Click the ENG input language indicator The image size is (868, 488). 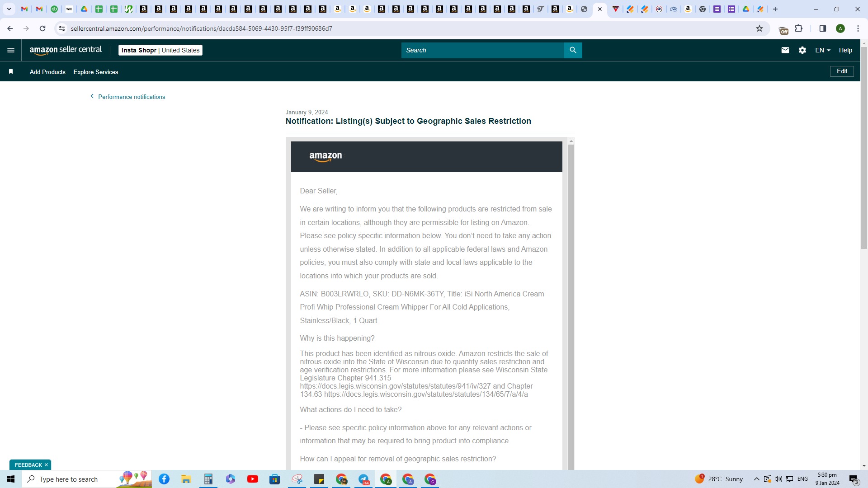coord(802,479)
